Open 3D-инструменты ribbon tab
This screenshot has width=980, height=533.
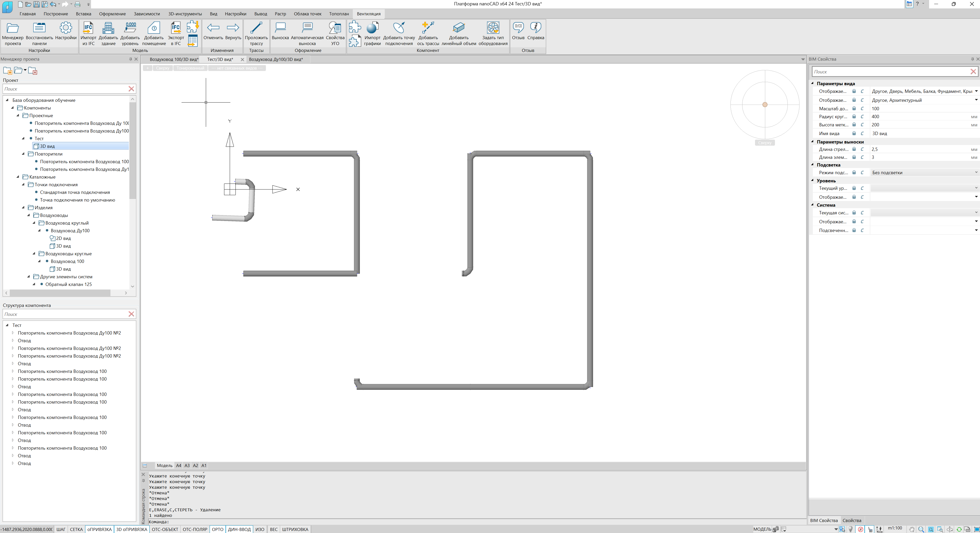click(x=185, y=14)
